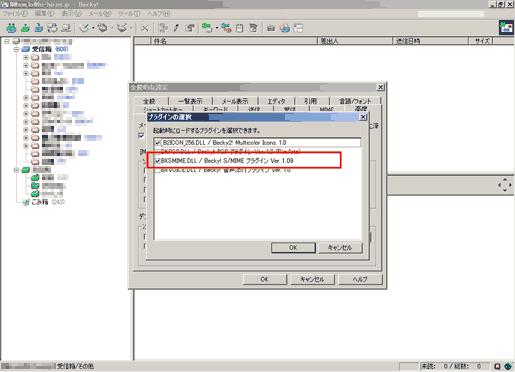
Task: Collapse the second green mailbox tree node
Action: pyautogui.click(x=16, y=170)
